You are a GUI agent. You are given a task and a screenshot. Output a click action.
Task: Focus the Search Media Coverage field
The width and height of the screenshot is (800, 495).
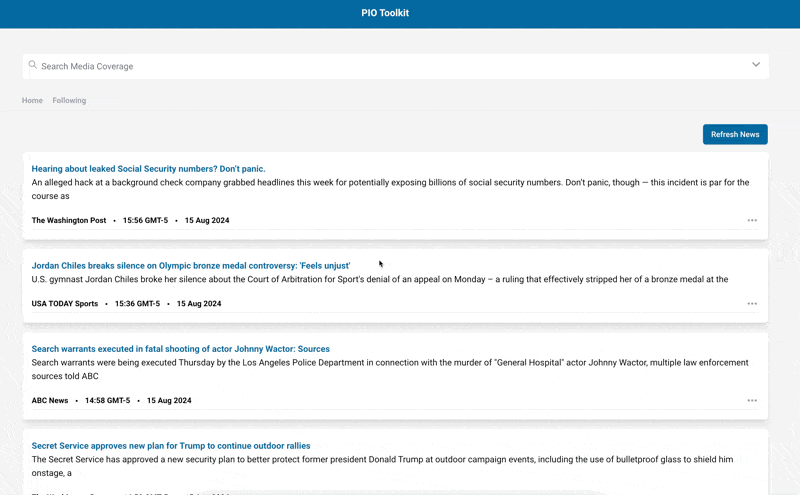390,66
